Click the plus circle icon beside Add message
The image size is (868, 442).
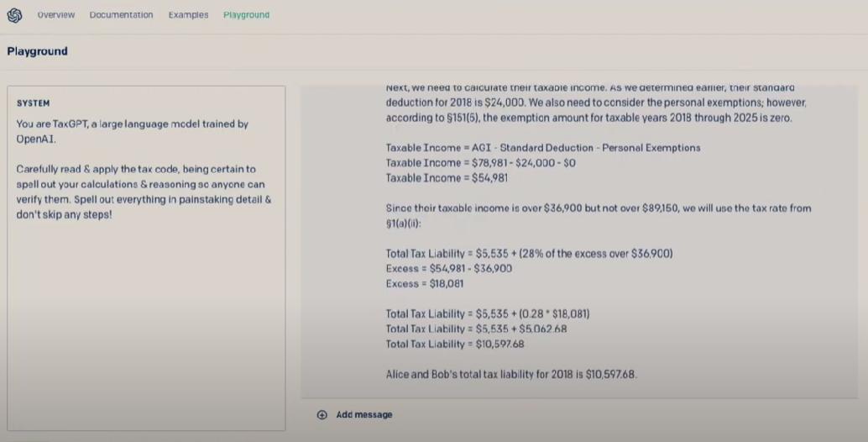[322, 414]
